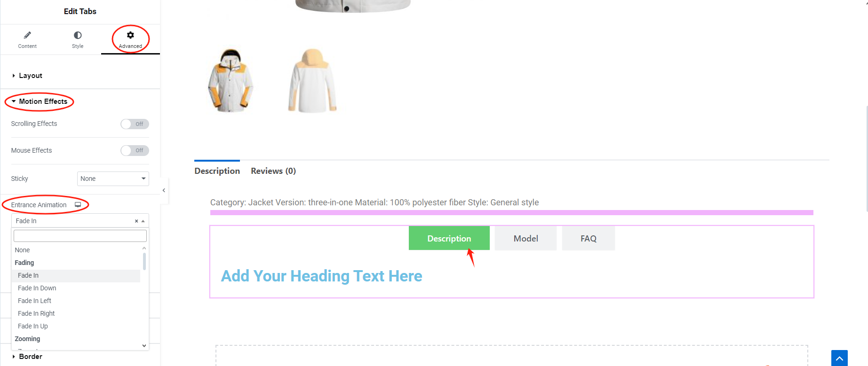868x366 pixels.
Task: Open the Sticky dropdown set to None
Action: tap(113, 179)
